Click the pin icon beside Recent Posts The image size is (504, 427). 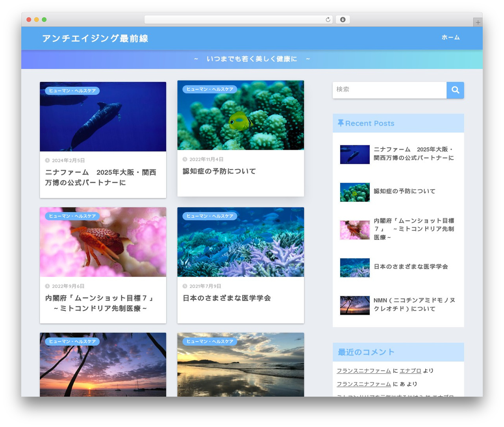341,123
